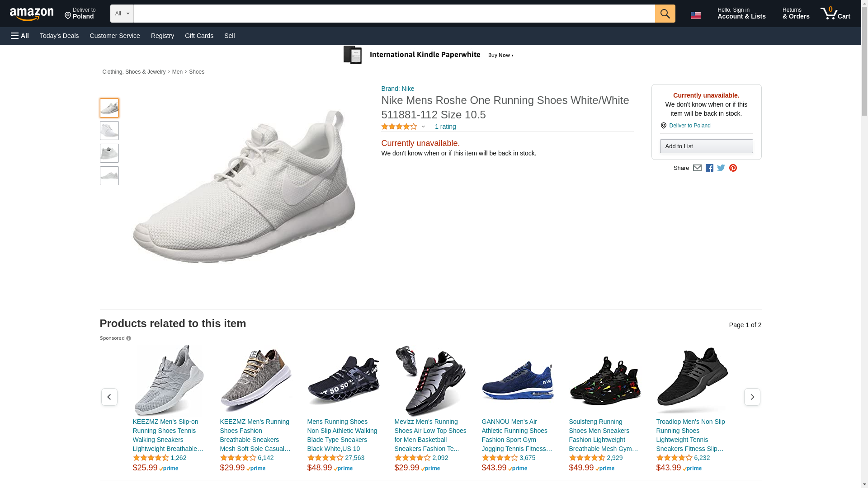Share via email icon

pyautogui.click(x=697, y=168)
